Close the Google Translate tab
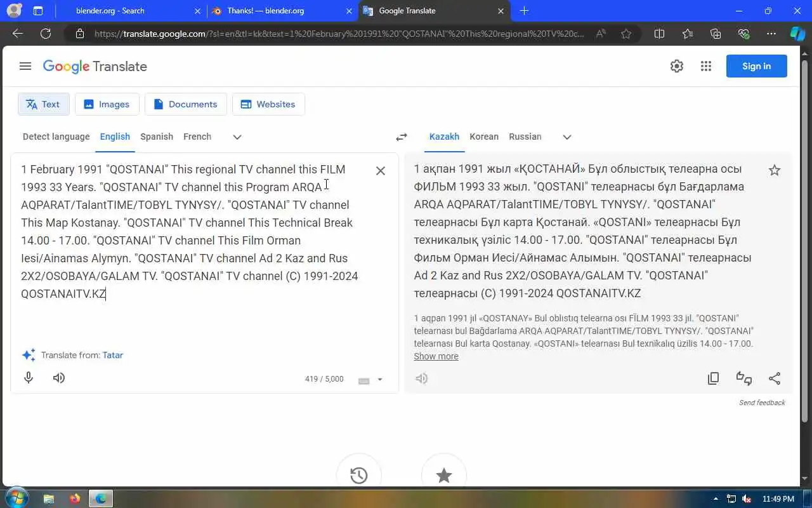812x508 pixels. click(x=501, y=11)
